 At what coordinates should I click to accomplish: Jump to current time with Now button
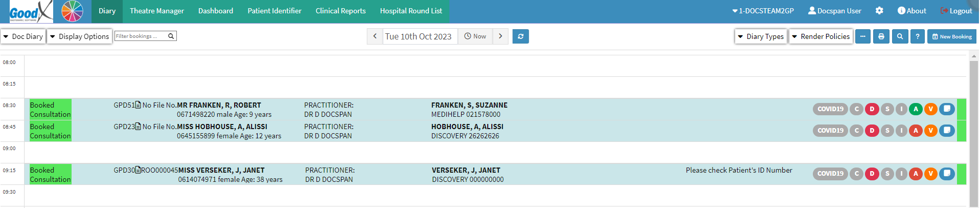click(x=475, y=36)
